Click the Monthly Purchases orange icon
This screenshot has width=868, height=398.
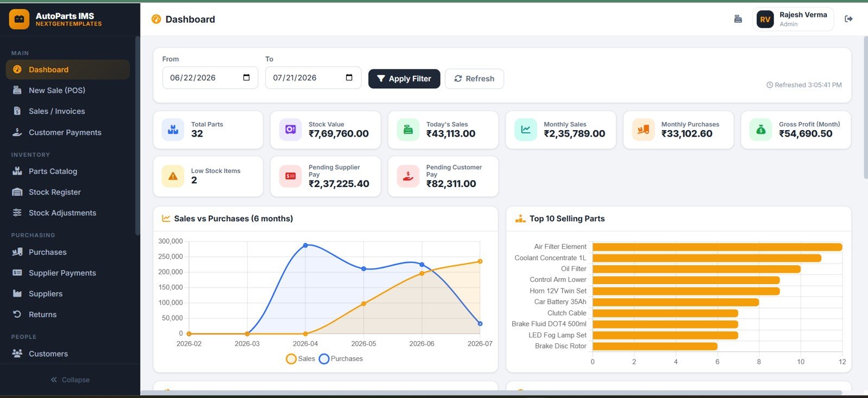(643, 130)
